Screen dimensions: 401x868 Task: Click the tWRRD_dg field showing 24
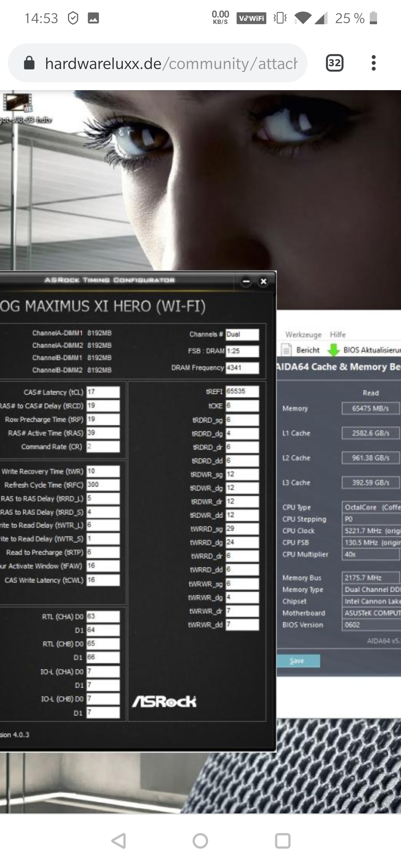(242, 542)
